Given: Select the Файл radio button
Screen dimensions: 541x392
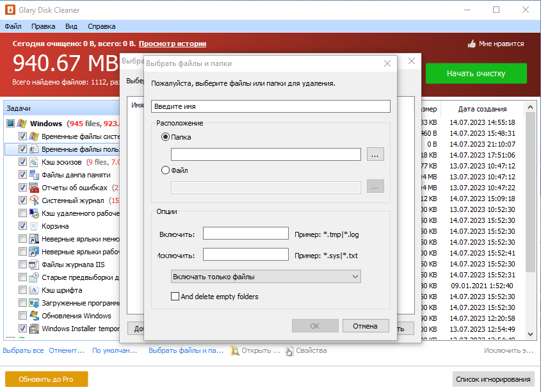Looking at the screenshot, I should pos(166,170).
